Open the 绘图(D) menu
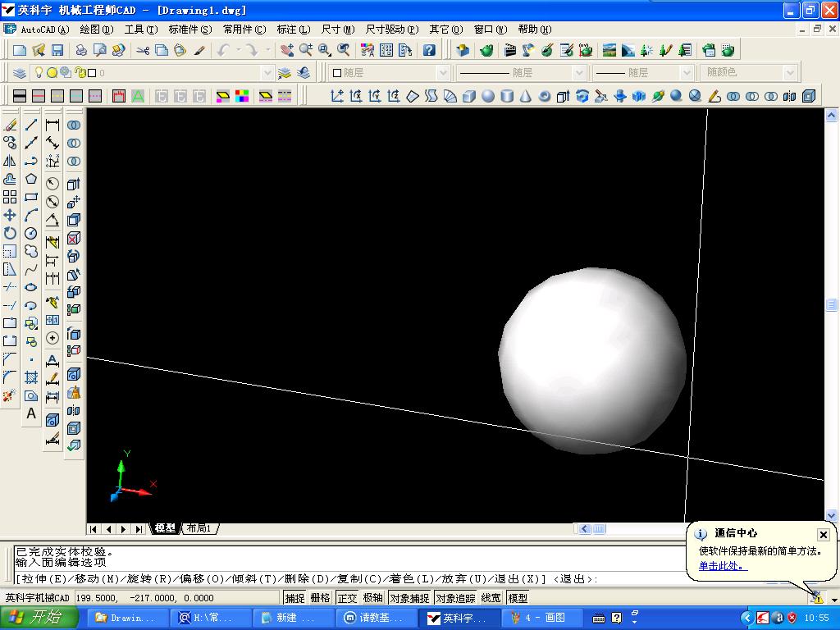The height and width of the screenshot is (630, 840). (x=96, y=30)
